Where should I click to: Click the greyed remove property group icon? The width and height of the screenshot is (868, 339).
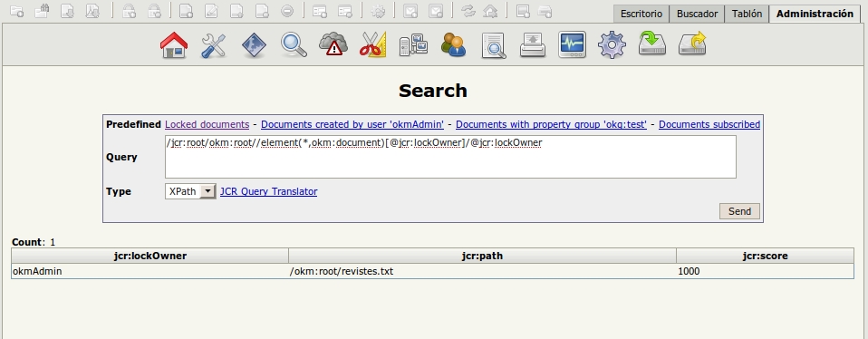pyautogui.click(x=345, y=11)
